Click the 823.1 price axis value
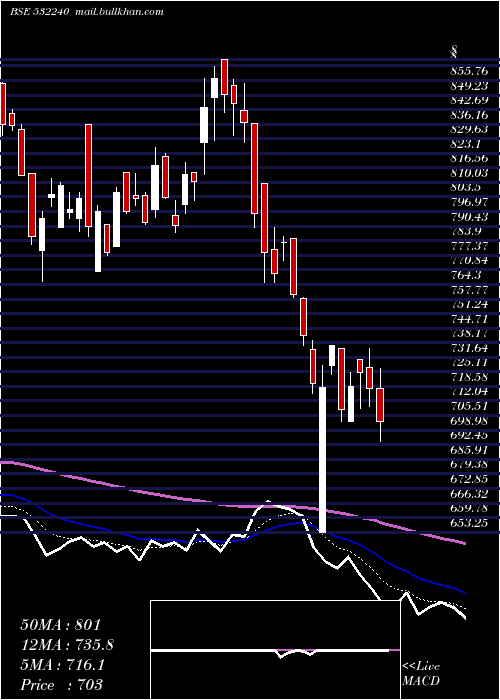 pyautogui.click(x=465, y=144)
